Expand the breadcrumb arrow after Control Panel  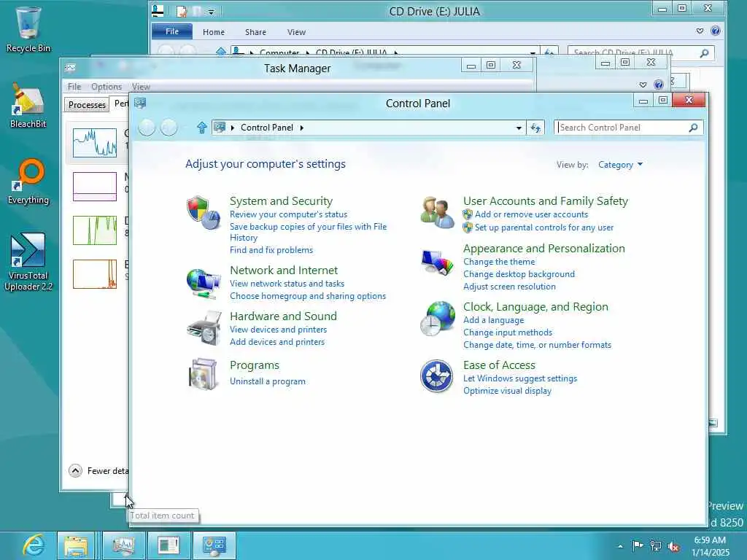[x=301, y=128]
